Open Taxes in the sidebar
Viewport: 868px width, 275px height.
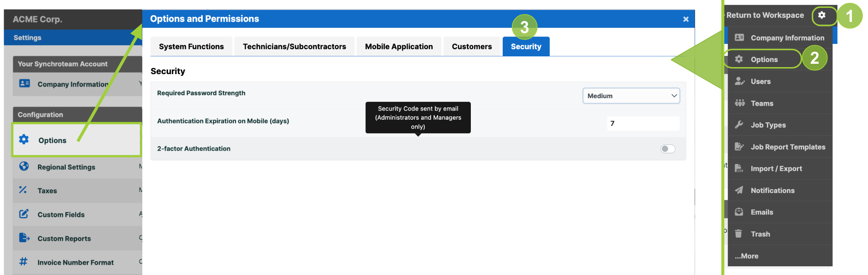(x=47, y=191)
